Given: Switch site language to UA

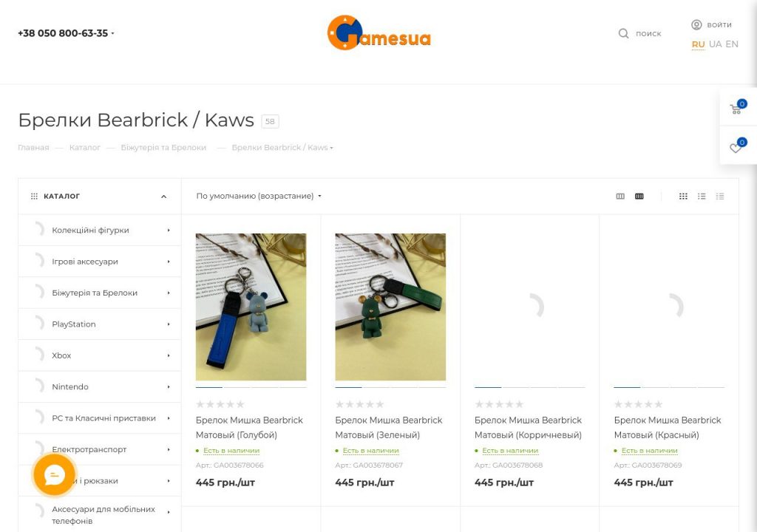Looking at the screenshot, I should pyautogui.click(x=715, y=44).
